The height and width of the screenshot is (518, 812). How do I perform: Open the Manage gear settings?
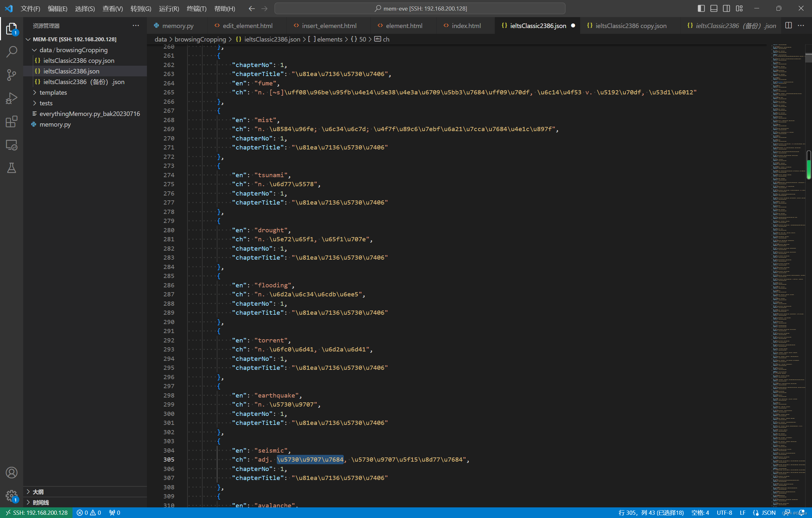click(x=12, y=495)
